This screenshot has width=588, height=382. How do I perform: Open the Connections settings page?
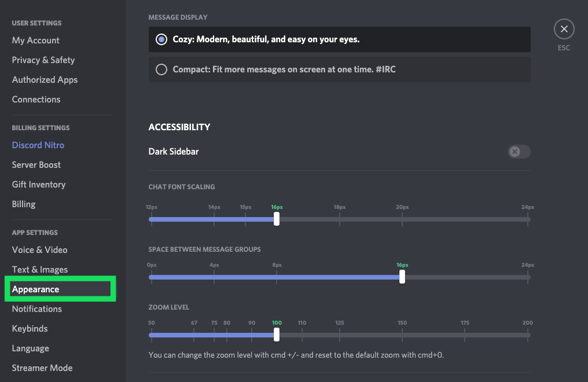click(36, 100)
